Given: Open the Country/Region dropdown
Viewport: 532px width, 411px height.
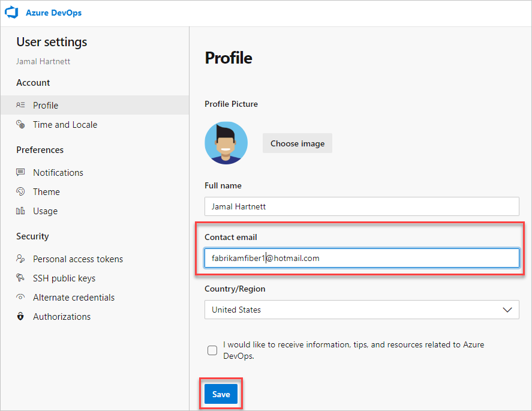Looking at the screenshot, I should [x=361, y=310].
